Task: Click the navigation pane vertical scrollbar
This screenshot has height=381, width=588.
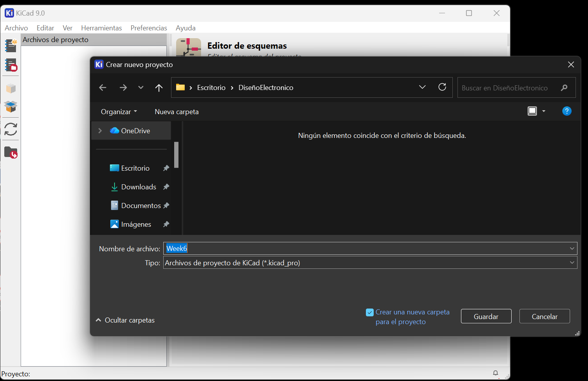Action: 176,155
